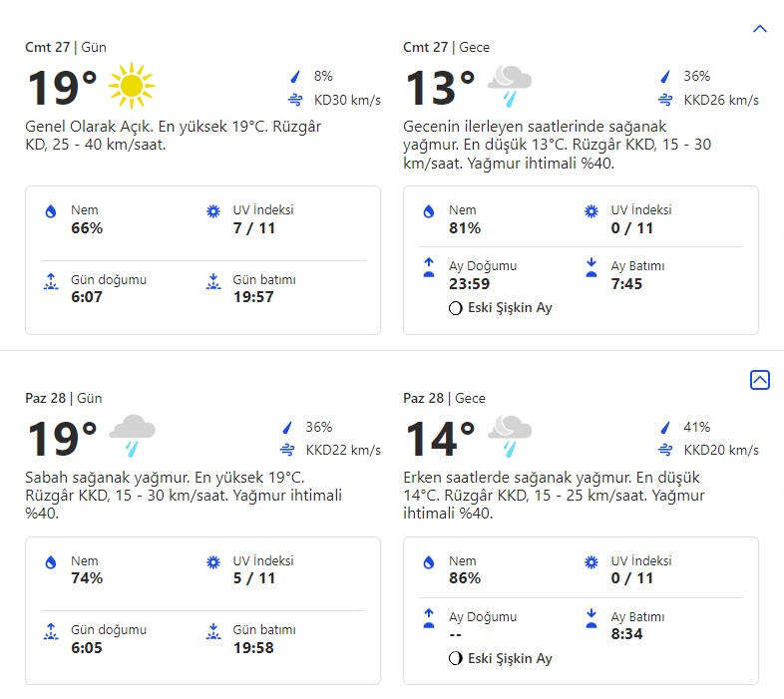Click the Paz 28 | Gece heading
Viewport: 784px width, 699px height.
(x=444, y=398)
